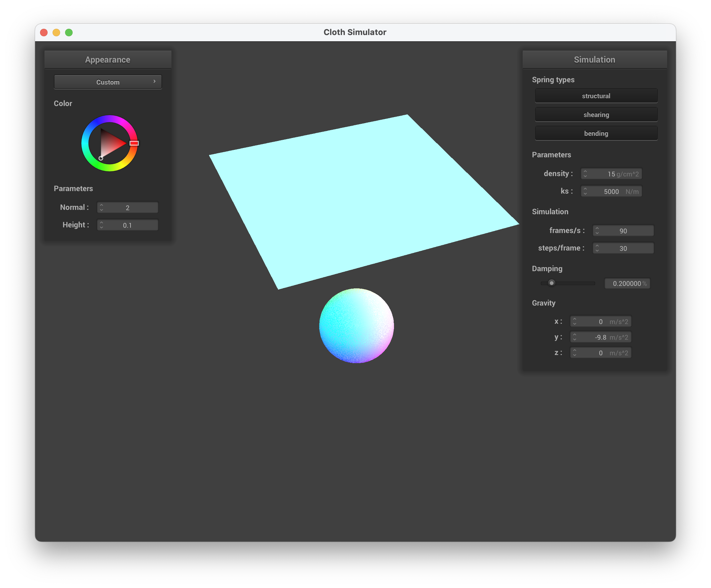This screenshot has height=588, width=711.
Task: Click the steps/frame stepper arrows
Action: (597, 248)
